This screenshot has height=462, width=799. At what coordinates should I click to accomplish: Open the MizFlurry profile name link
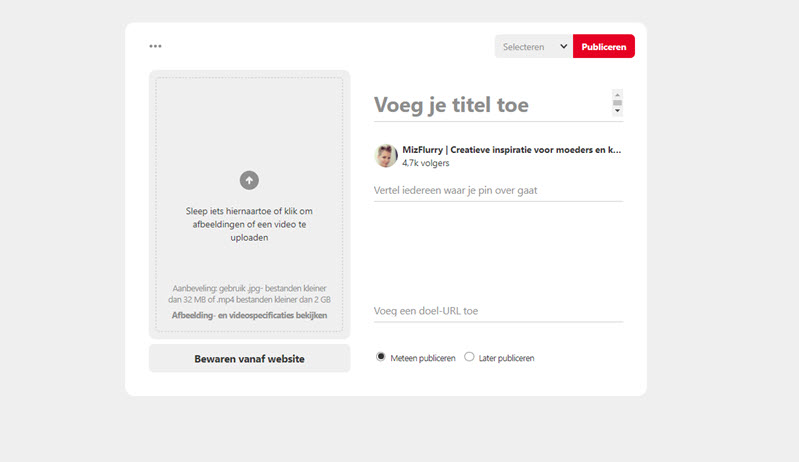click(510, 150)
